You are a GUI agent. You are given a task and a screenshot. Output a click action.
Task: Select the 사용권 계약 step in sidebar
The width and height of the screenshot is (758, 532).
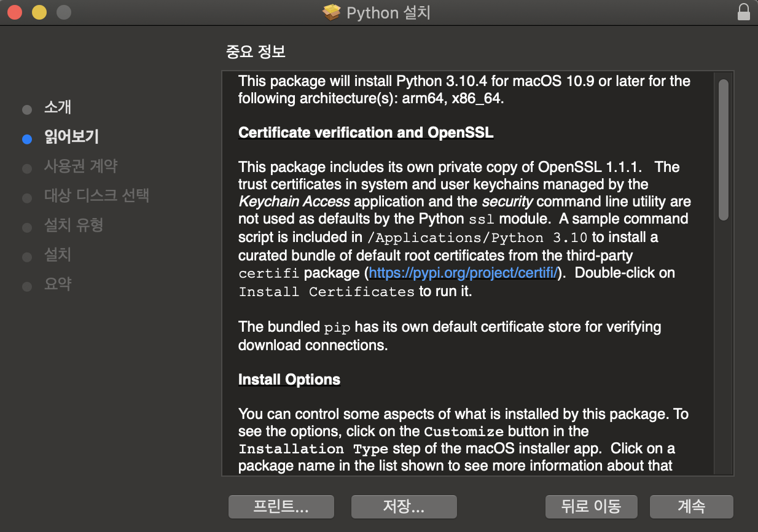tap(81, 166)
